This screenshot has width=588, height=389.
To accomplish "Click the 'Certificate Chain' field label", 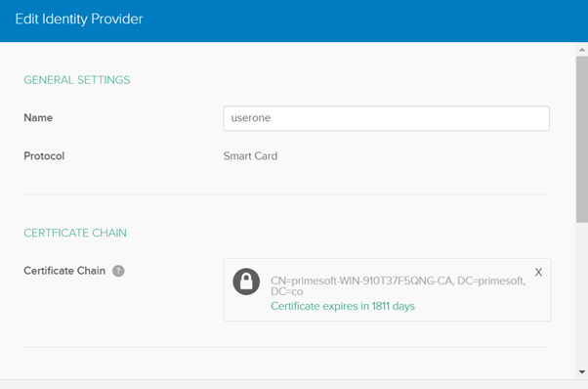I will pyautogui.click(x=64, y=271).
